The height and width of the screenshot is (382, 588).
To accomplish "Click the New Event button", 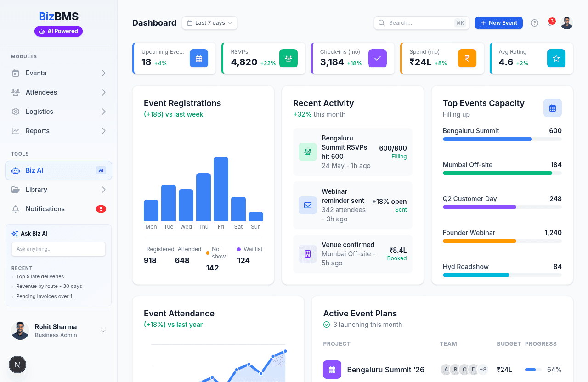I will coord(498,23).
